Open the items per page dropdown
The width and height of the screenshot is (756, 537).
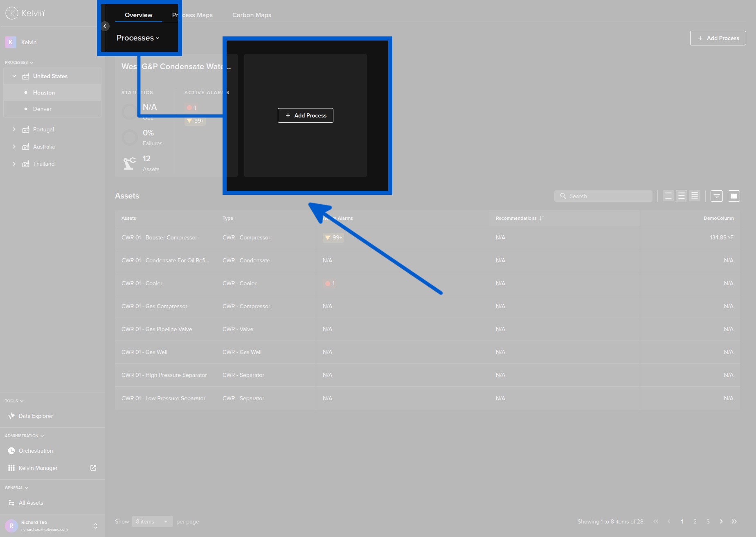click(x=152, y=521)
